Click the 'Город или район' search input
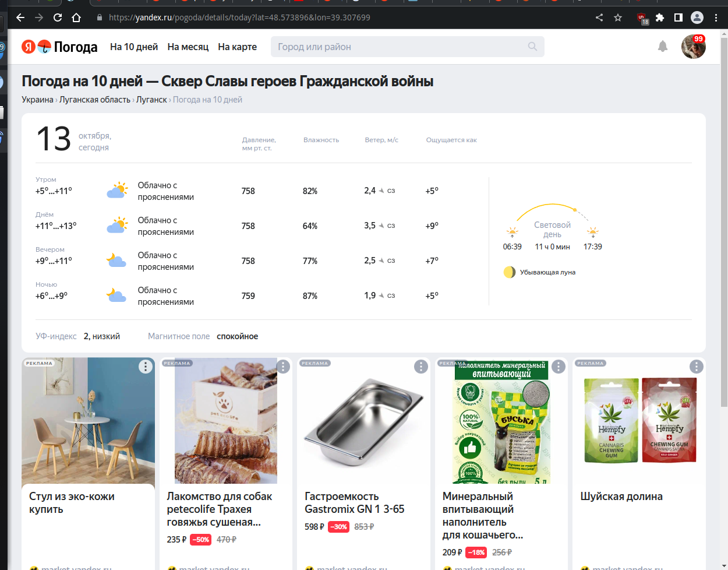The width and height of the screenshot is (728, 570). pyautogui.click(x=379, y=46)
